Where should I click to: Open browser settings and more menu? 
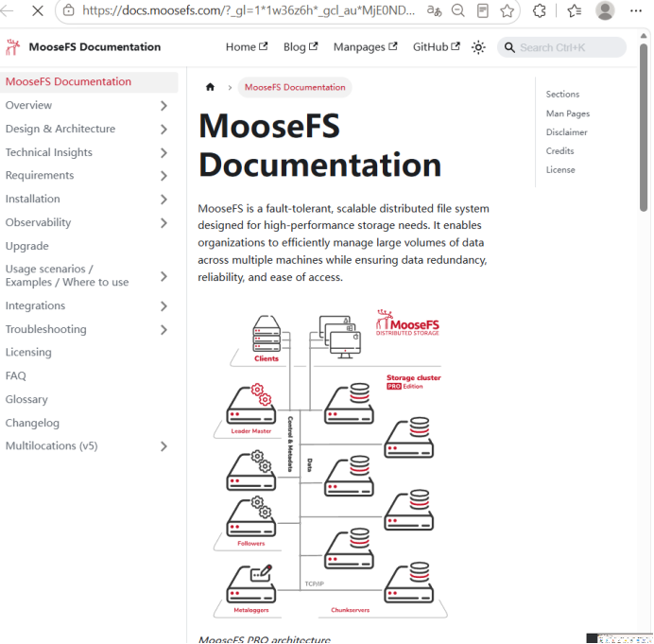tap(636, 10)
